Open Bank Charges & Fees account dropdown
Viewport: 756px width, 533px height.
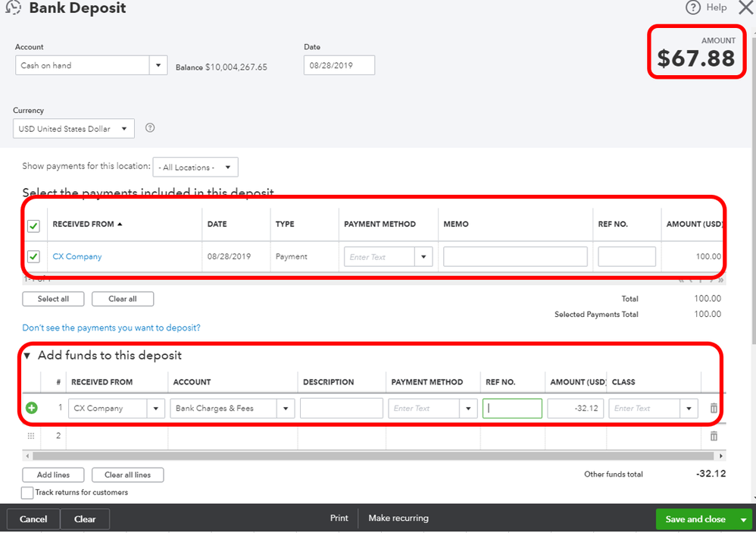286,409
